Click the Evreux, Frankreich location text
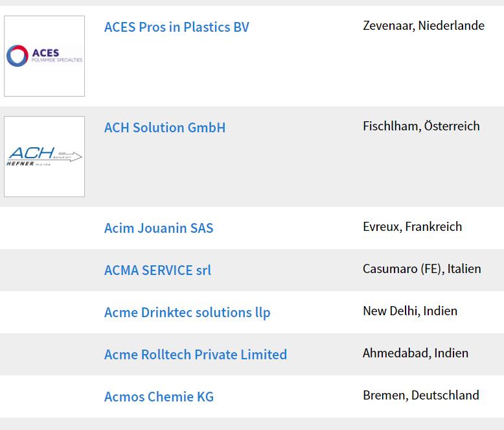This screenshot has width=504, height=430. [413, 226]
